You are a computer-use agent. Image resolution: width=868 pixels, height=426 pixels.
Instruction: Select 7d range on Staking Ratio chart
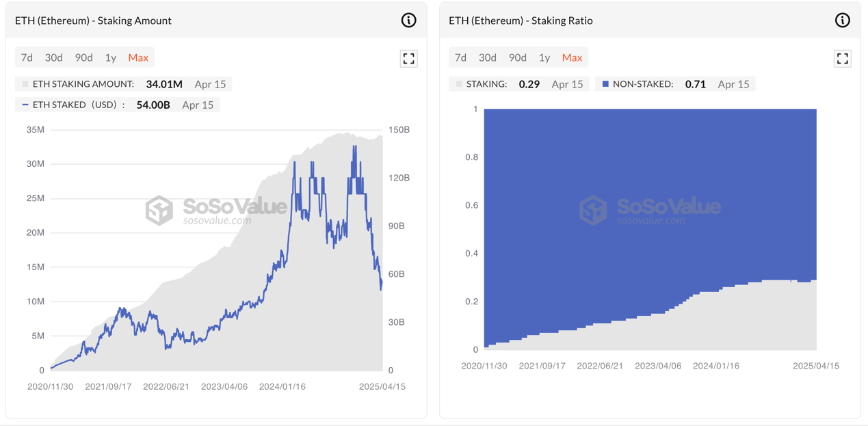tap(460, 57)
